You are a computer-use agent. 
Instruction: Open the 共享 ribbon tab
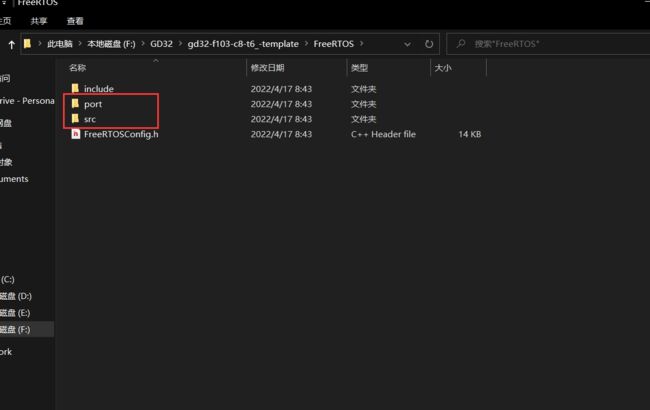(39, 21)
